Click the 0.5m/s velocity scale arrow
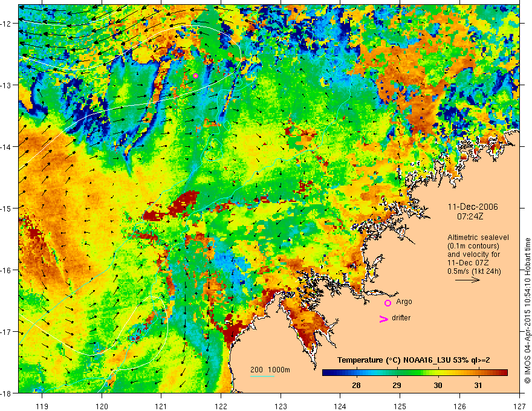The image size is (532, 411). point(467,280)
